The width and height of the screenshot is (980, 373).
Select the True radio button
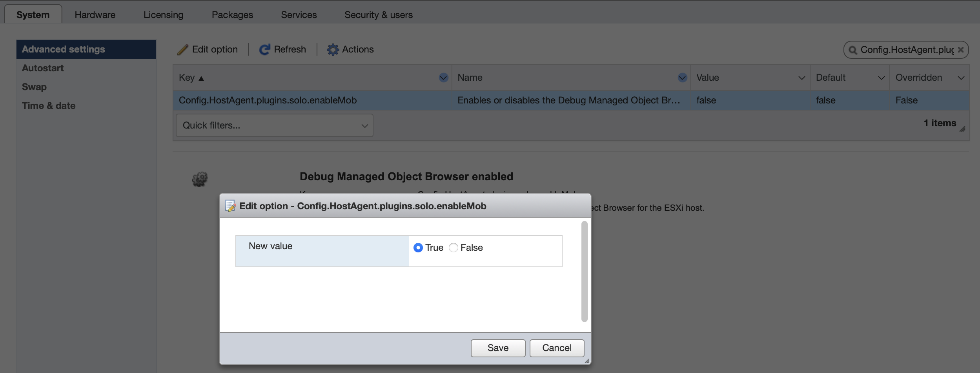[418, 248]
